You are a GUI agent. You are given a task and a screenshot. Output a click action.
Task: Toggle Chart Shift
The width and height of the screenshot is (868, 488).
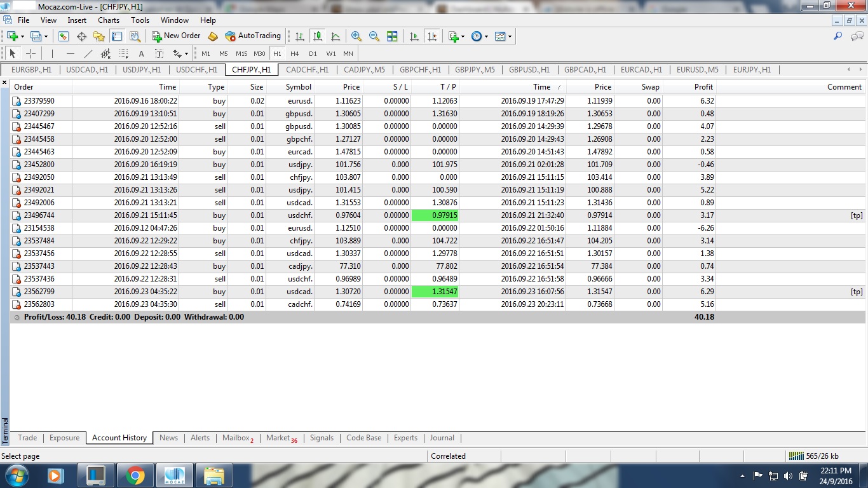432,36
